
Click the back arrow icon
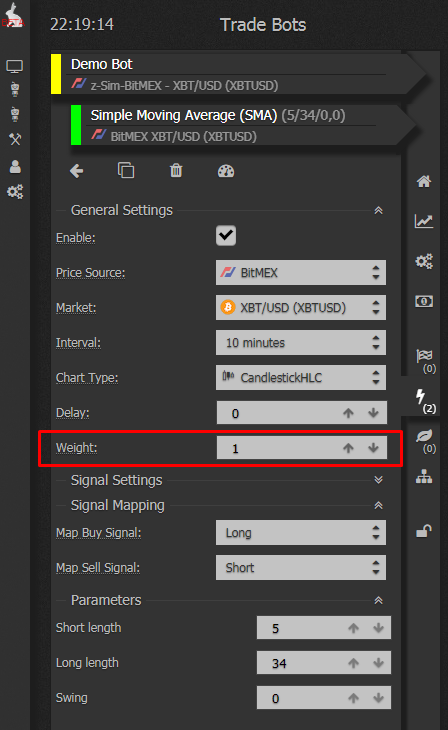pyautogui.click(x=77, y=171)
